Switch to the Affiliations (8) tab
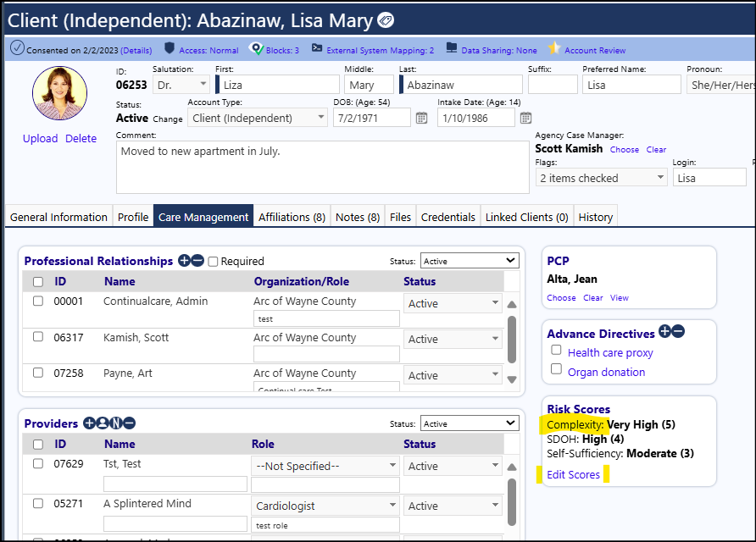 click(292, 218)
